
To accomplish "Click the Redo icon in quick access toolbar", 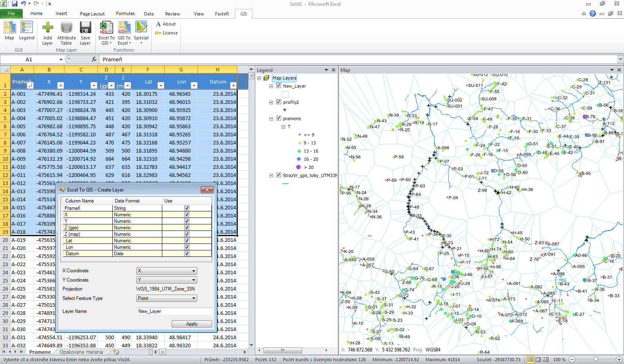I will point(36,4).
